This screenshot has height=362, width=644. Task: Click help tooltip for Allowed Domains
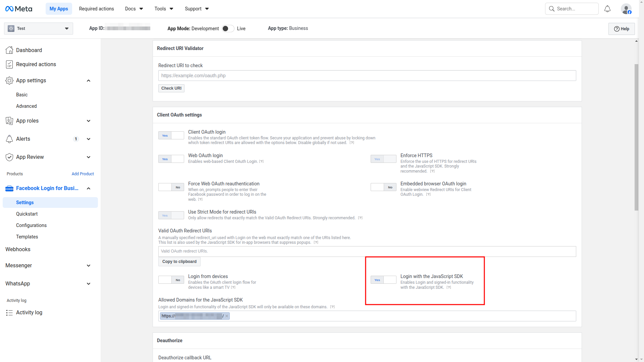[x=332, y=307]
